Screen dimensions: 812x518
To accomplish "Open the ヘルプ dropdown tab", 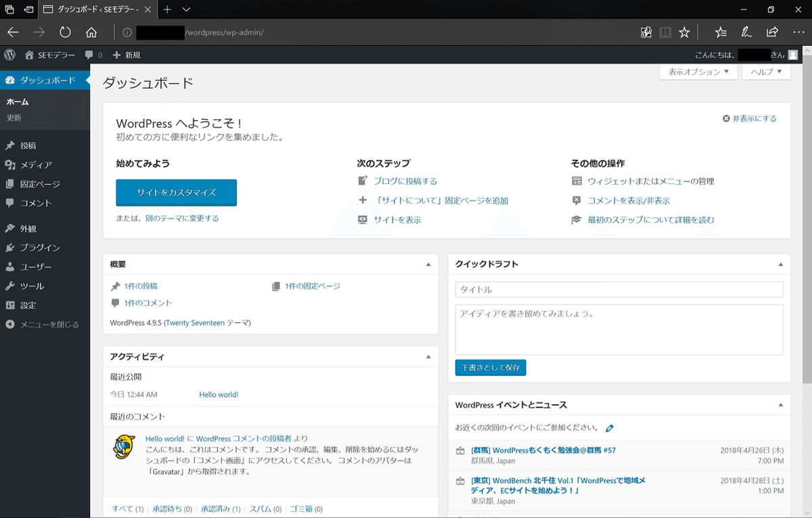I will [766, 72].
